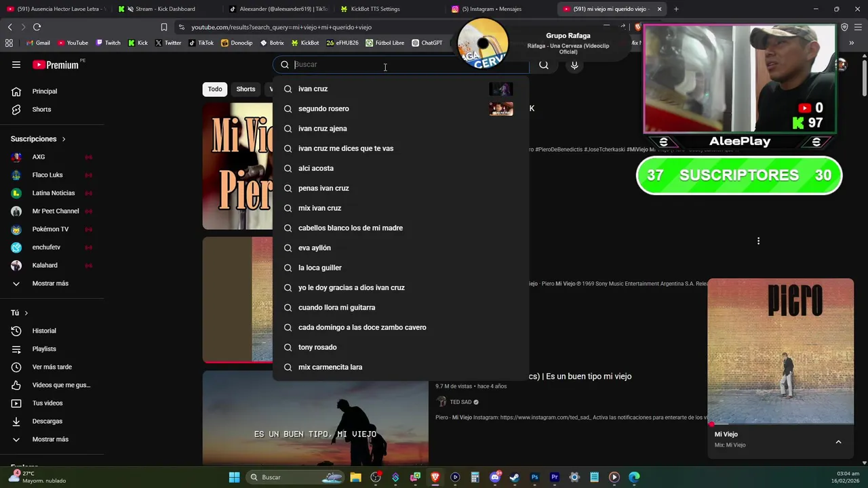Choose the 'penas ivan cruz' suggestion
Image resolution: width=868 pixels, height=488 pixels.
[400, 188]
